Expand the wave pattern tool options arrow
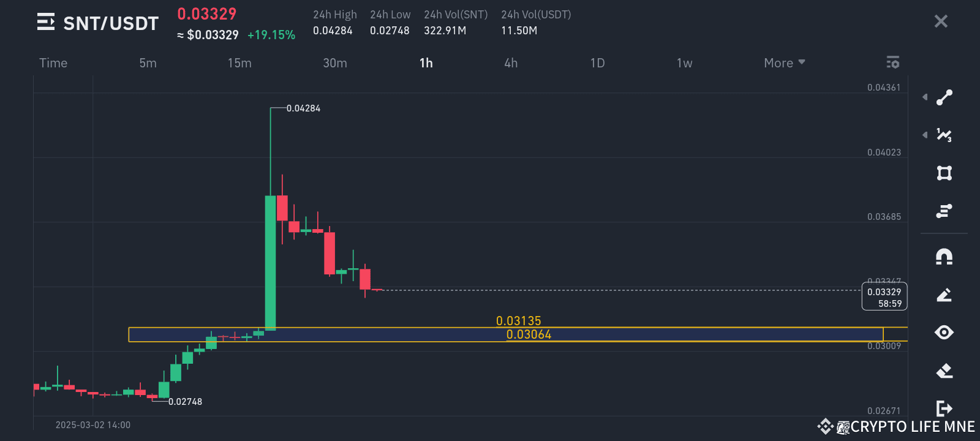 point(925,135)
